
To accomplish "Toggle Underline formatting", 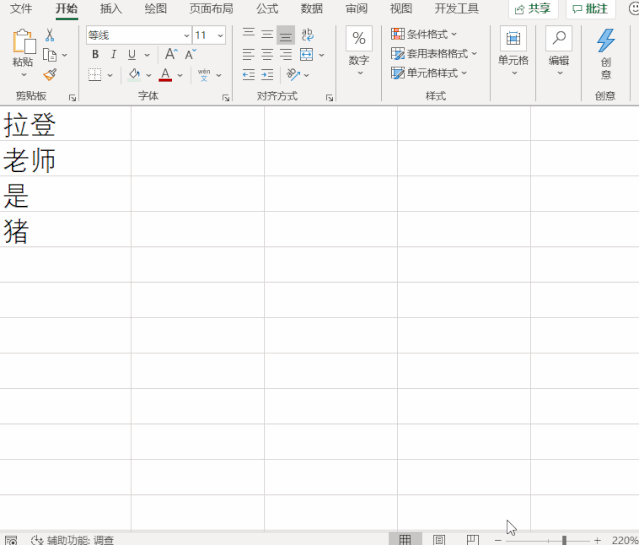I will tap(132, 54).
